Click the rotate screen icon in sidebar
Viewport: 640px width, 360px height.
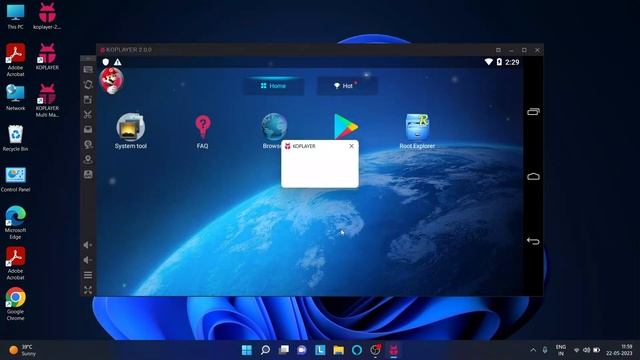[88, 84]
